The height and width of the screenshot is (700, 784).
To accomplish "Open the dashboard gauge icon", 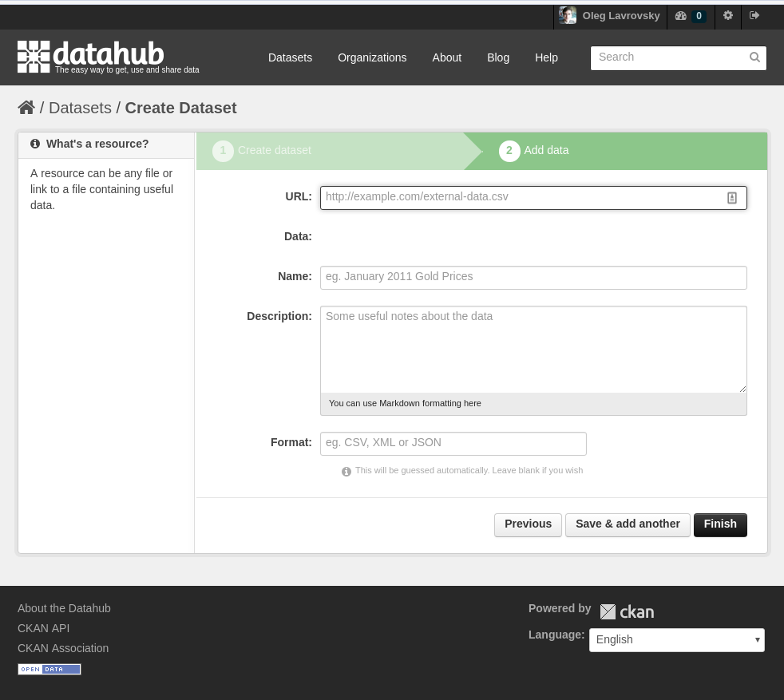I will point(680,16).
